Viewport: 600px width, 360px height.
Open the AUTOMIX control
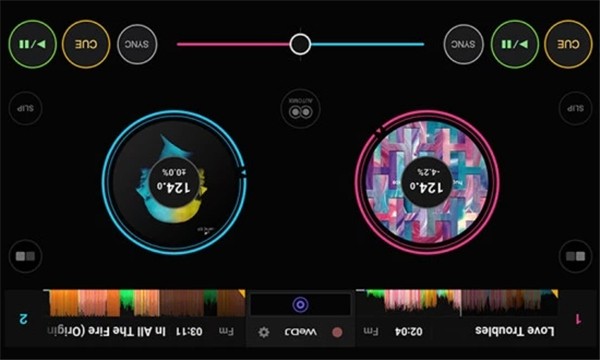[x=300, y=108]
